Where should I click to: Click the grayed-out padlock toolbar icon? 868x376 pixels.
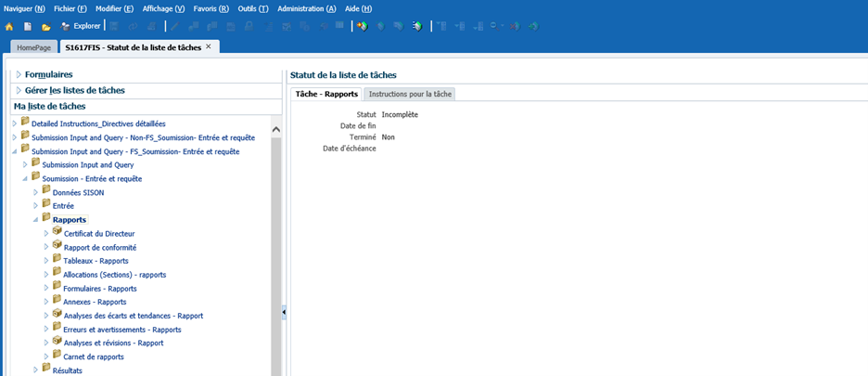click(249, 26)
